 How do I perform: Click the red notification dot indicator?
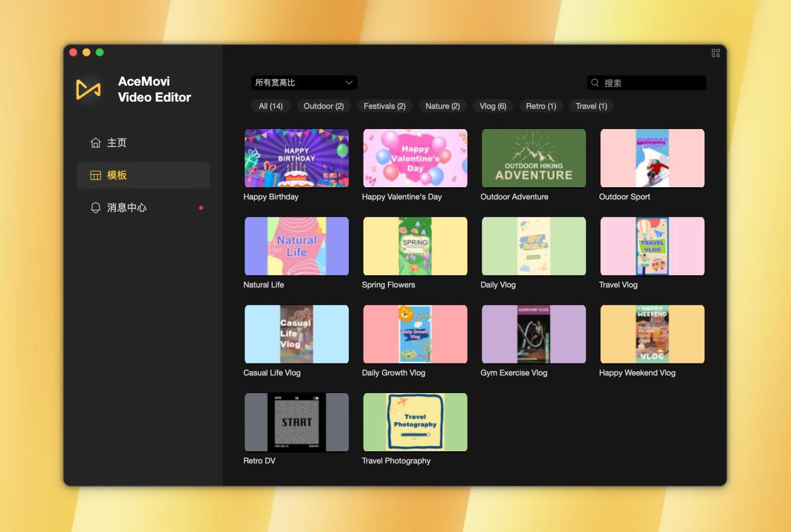201,208
